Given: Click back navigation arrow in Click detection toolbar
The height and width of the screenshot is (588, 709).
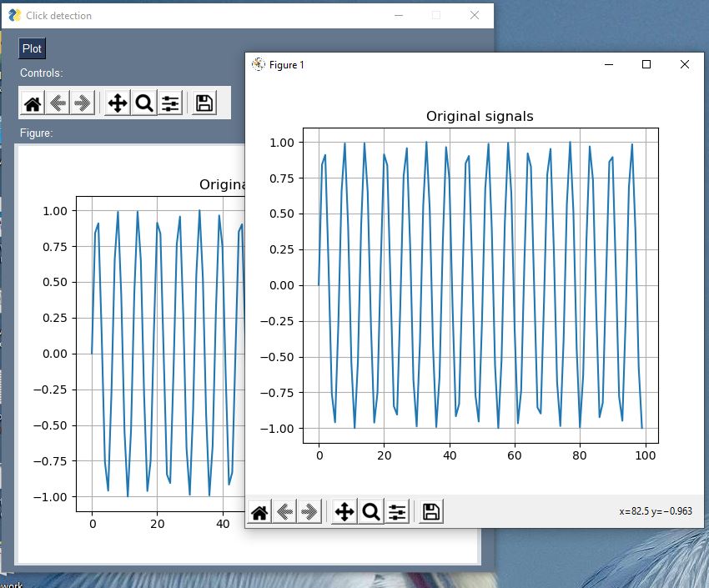Looking at the screenshot, I should click(x=57, y=102).
